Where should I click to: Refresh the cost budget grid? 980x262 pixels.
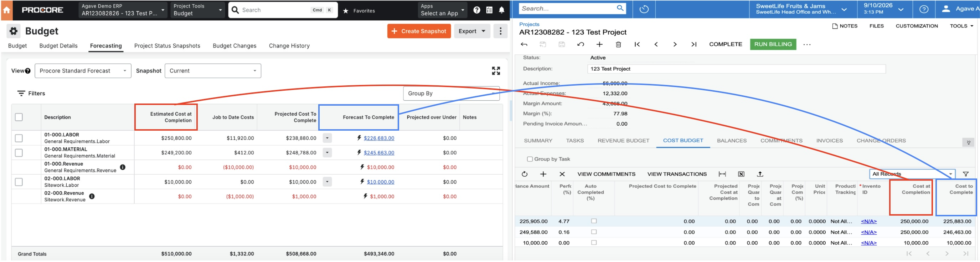coord(524,175)
